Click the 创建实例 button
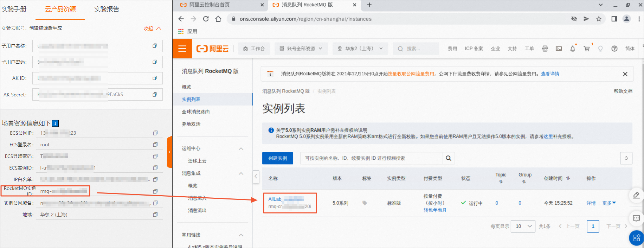 coord(278,158)
